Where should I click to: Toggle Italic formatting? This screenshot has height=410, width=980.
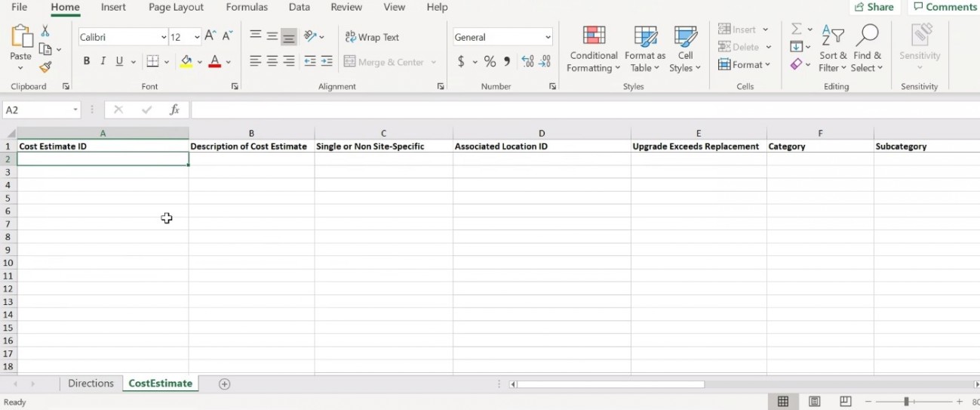click(103, 62)
